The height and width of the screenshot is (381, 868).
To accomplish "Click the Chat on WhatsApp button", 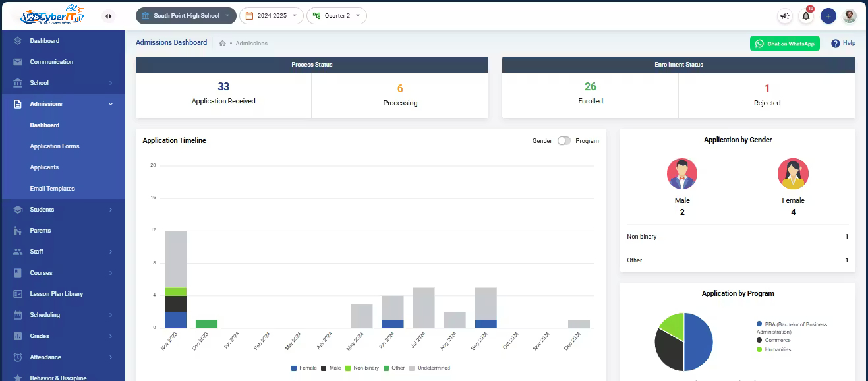I will point(784,44).
